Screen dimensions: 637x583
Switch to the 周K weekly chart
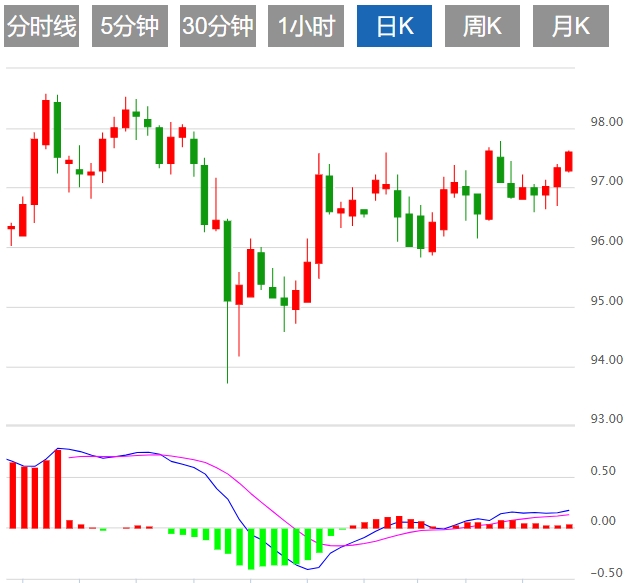(x=482, y=26)
